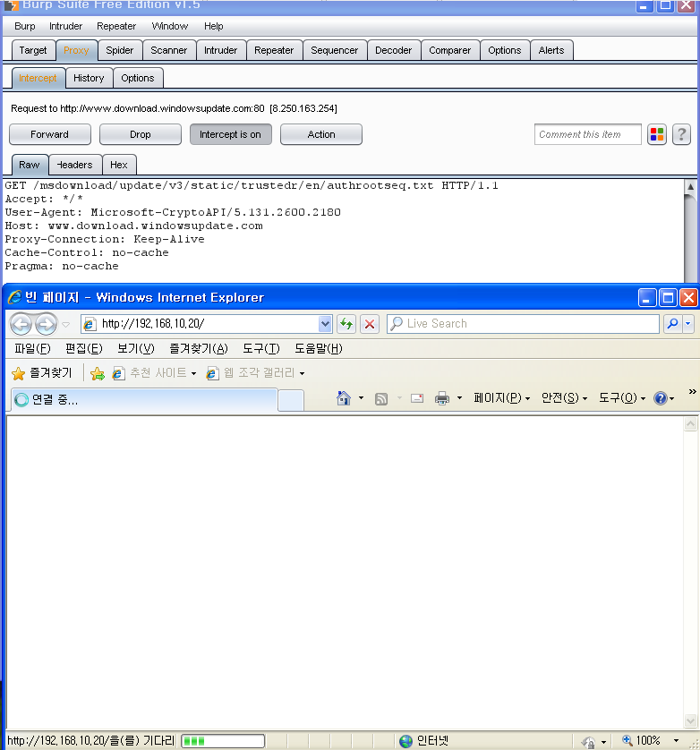Switch to the Alerts tab
Viewport: 700px width, 750px height.
[x=551, y=51]
